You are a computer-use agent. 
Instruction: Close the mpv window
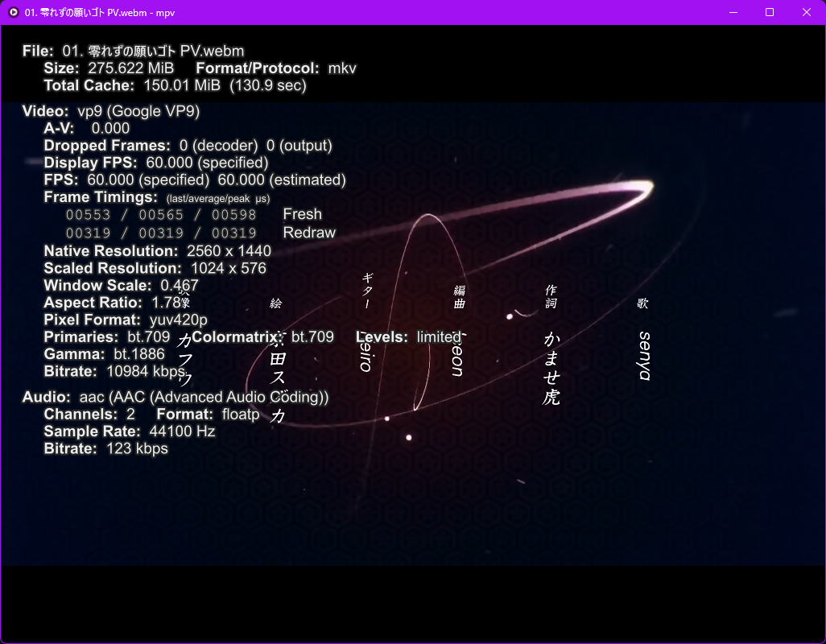807,12
